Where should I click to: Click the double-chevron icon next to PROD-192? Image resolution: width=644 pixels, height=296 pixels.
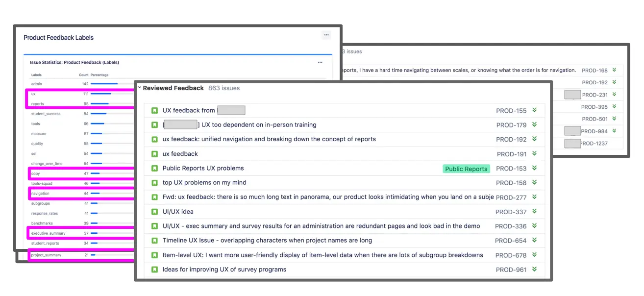535,139
